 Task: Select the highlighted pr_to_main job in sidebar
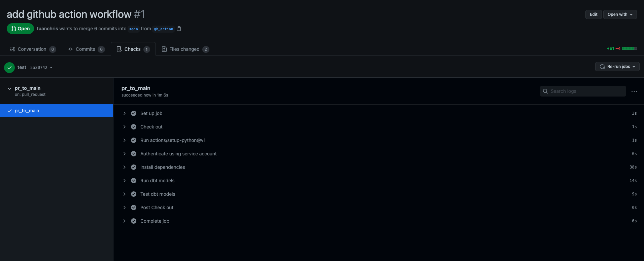pos(57,111)
